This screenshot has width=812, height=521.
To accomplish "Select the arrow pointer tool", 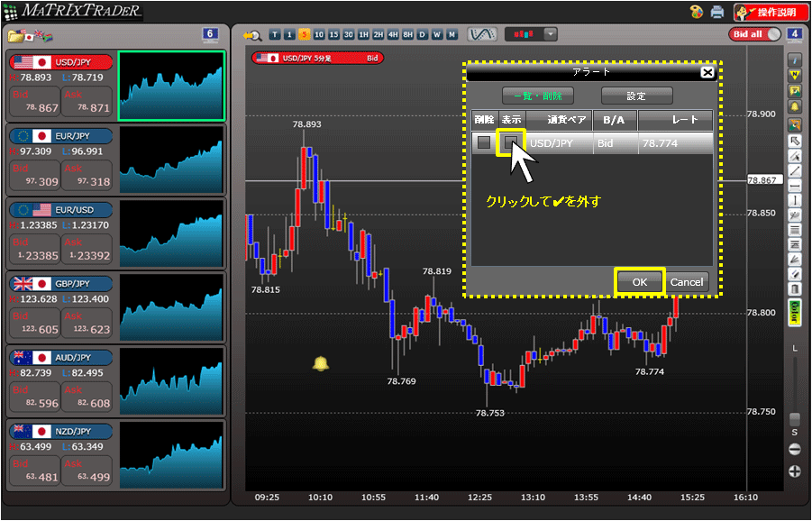I will click(x=794, y=141).
